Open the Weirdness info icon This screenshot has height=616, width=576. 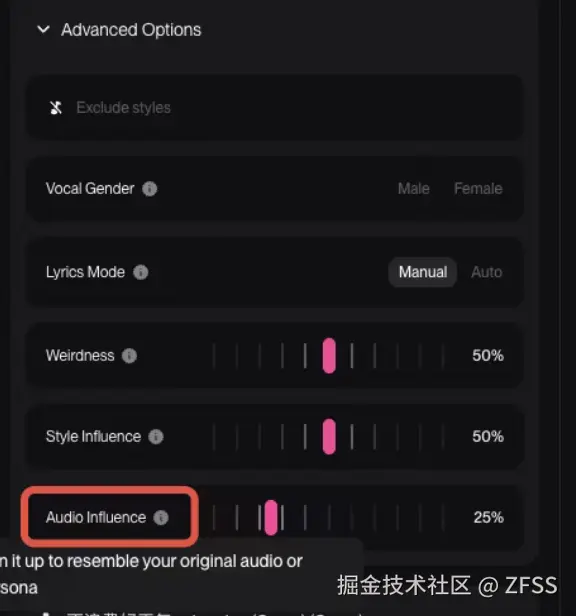(x=129, y=356)
